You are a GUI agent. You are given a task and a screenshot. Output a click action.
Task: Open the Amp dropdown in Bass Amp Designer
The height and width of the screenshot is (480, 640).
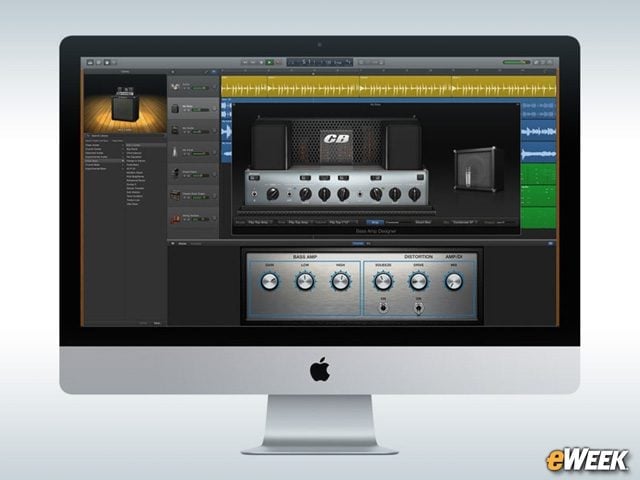[x=300, y=222]
